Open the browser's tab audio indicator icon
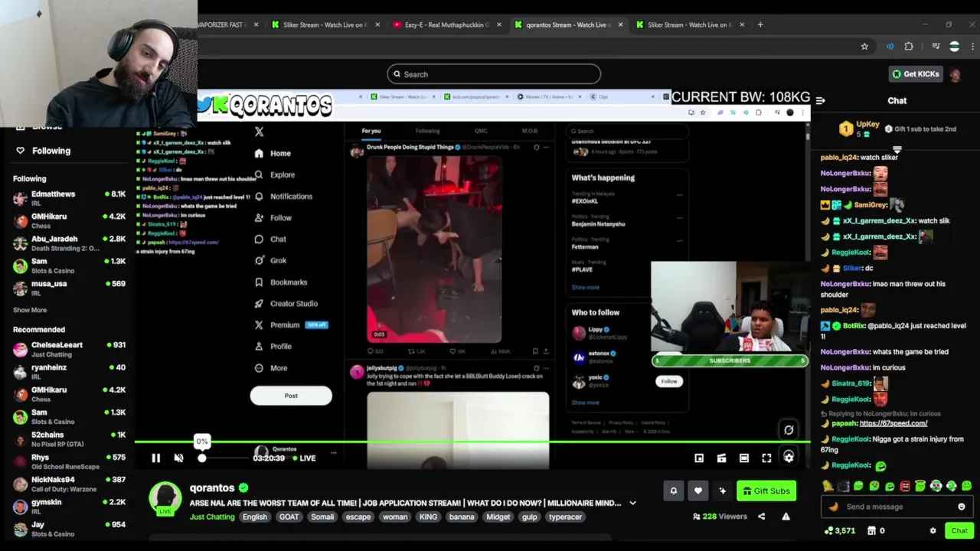The height and width of the screenshot is (551, 980). [x=890, y=47]
